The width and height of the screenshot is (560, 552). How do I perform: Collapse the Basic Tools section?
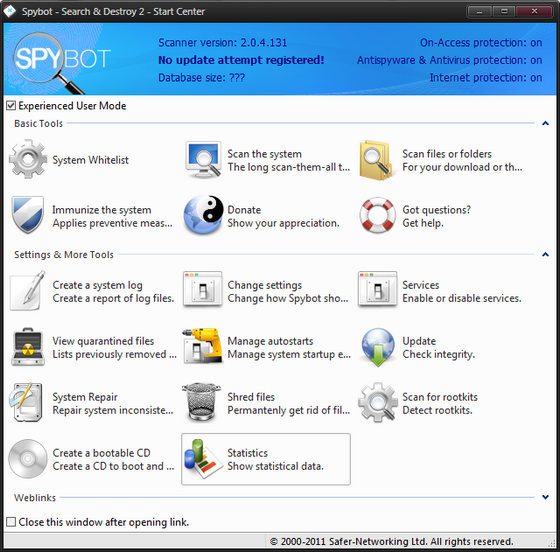545,123
